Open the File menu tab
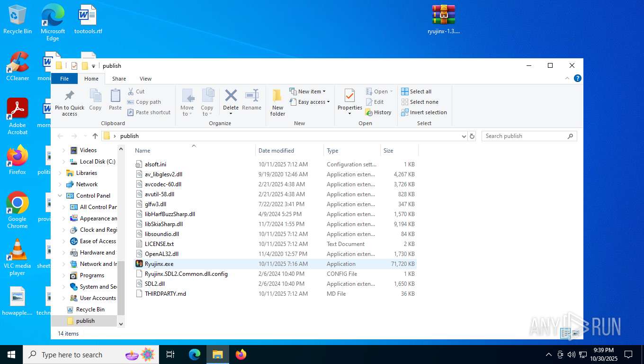The width and height of the screenshot is (644, 364). [x=64, y=79]
